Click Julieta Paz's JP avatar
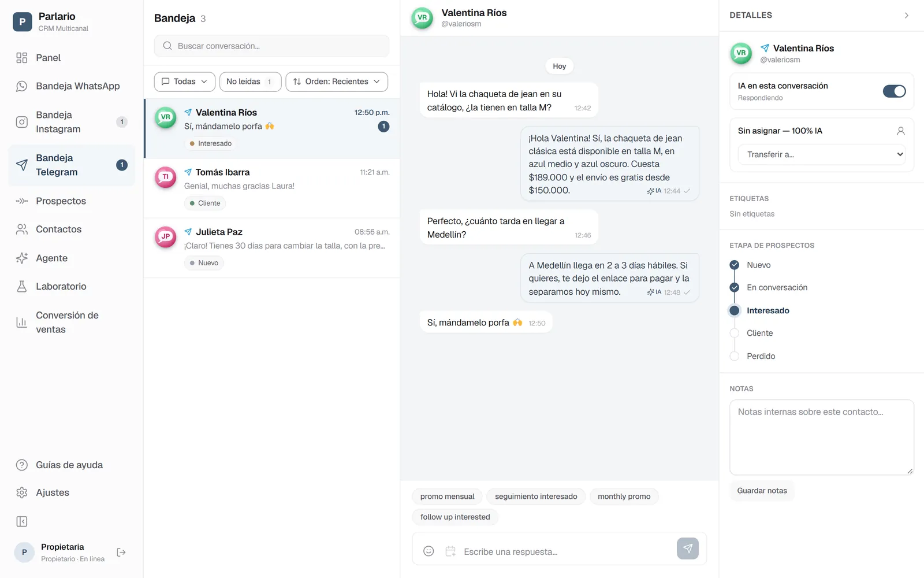Screen dimensions: 924x578 coord(166,236)
